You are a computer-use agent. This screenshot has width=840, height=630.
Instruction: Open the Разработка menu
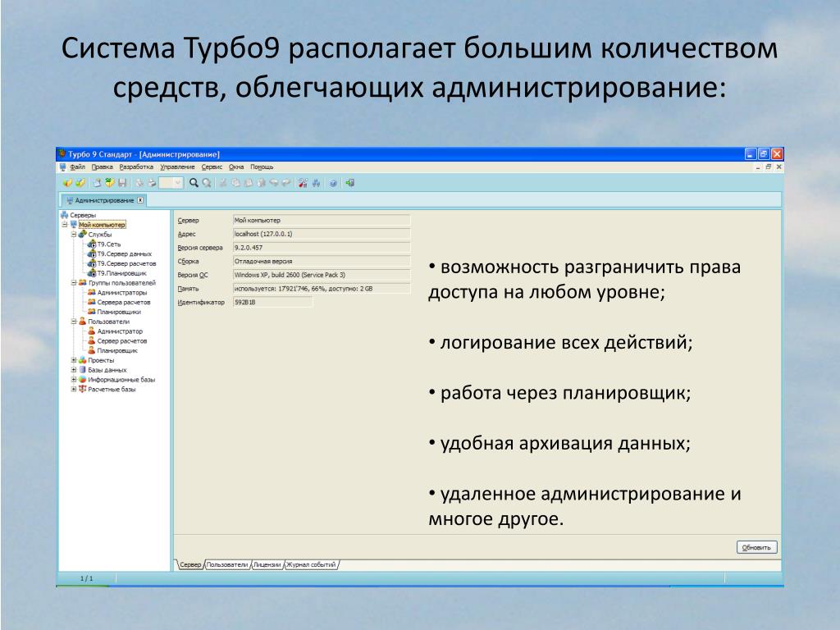[x=136, y=167]
